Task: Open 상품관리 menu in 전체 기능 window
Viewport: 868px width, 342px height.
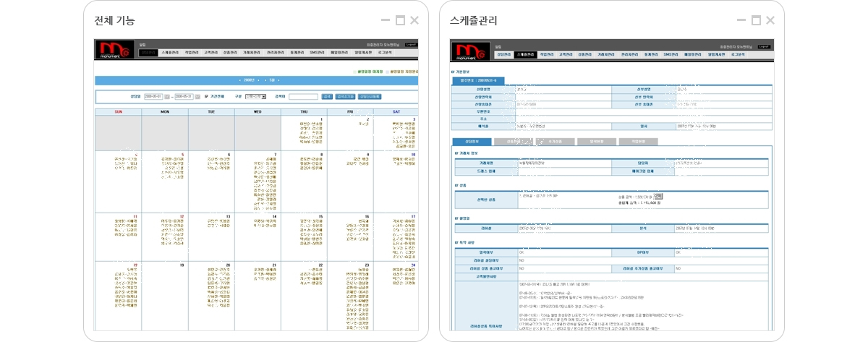Action: 230,53
